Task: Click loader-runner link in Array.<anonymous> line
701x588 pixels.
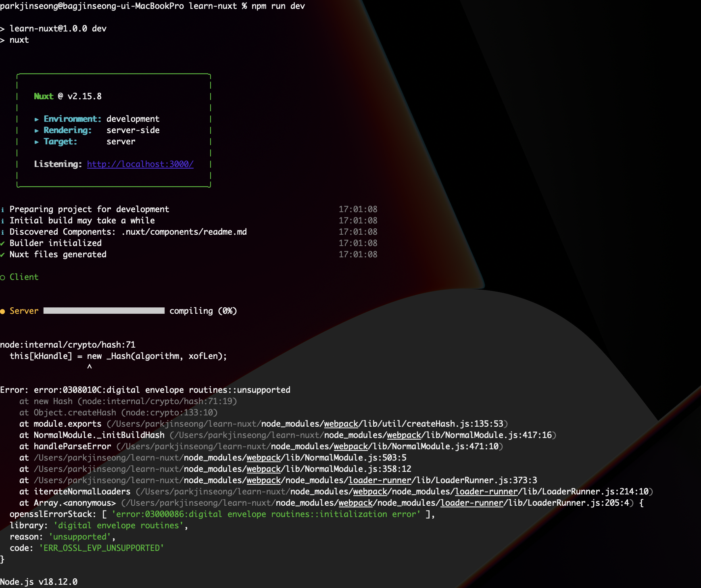Action: point(472,503)
